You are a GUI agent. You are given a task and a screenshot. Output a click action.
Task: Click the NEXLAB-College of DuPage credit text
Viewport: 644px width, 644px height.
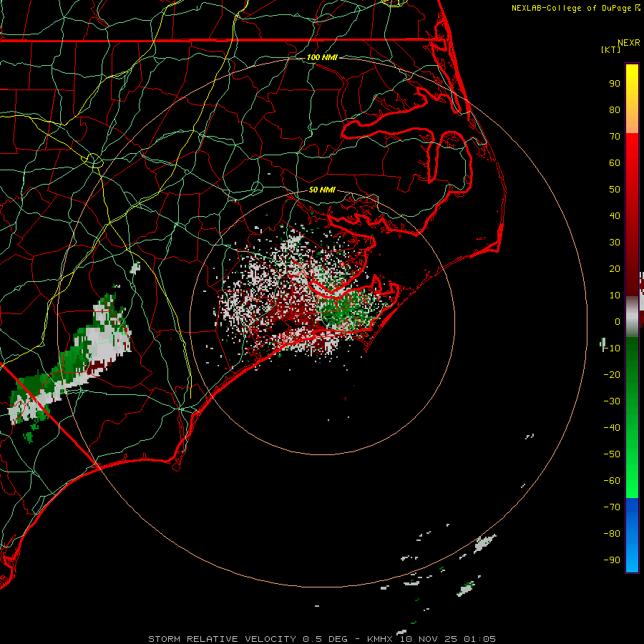(x=575, y=8)
